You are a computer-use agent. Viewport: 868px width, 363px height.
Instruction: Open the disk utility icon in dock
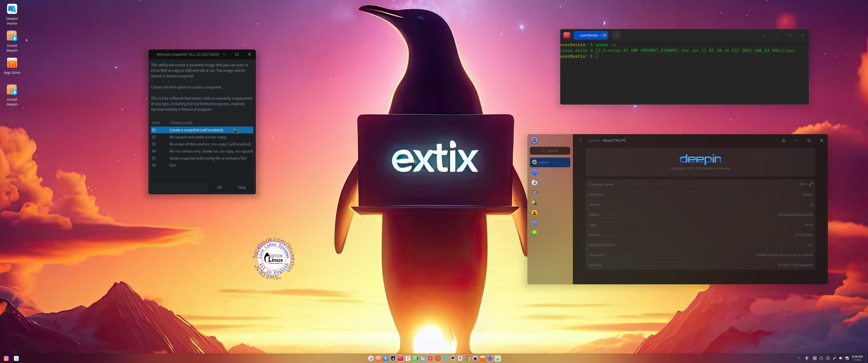coord(453,358)
